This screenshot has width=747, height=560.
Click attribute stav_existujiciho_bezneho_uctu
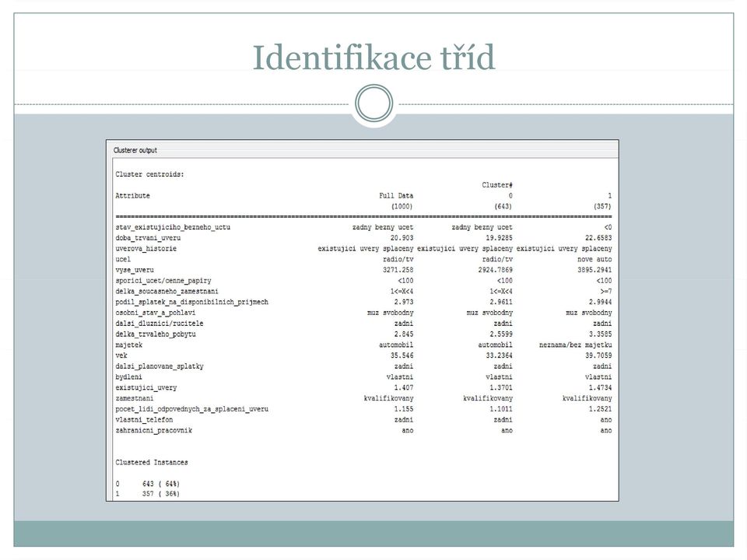pyautogui.click(x=173, y=228)
